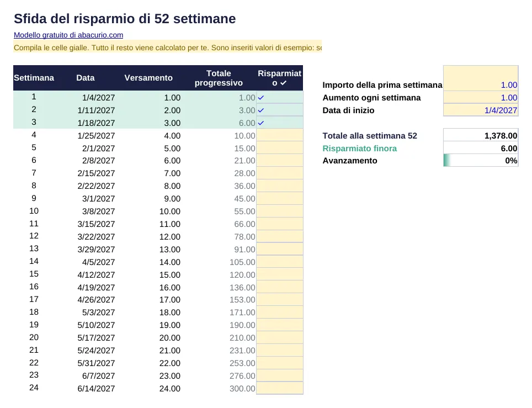Mark week 24 as saved in yellow cell
Viewport: 532px width, 408px height.
pos(280,388)
